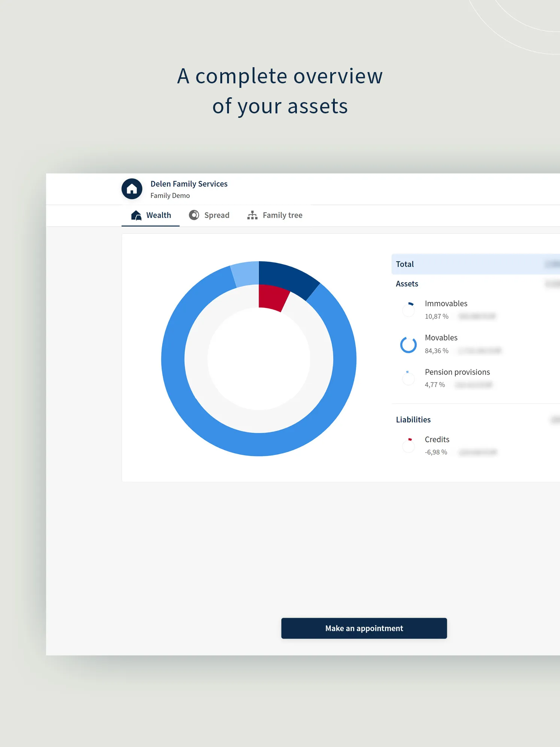Switch to the Spread tab
The width and height of the screenshot is (560, 747).
(209, 215)
